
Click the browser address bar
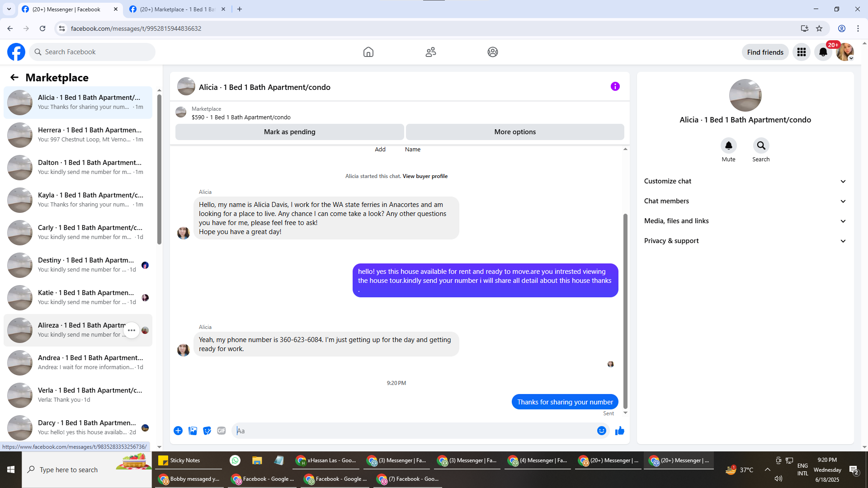point(429,28)
